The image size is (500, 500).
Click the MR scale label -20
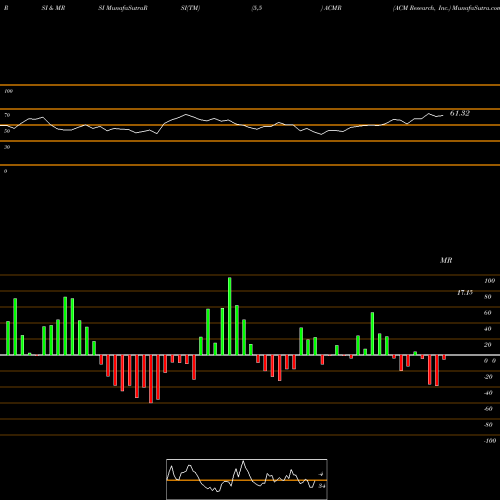(488, 377)
